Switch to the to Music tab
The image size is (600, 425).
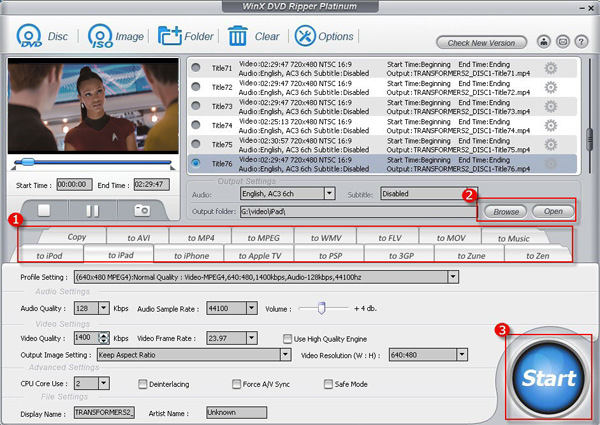514,239
